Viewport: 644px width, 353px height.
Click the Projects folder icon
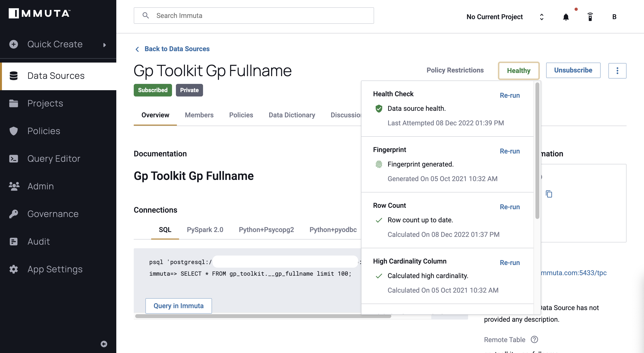pos(14,103)
